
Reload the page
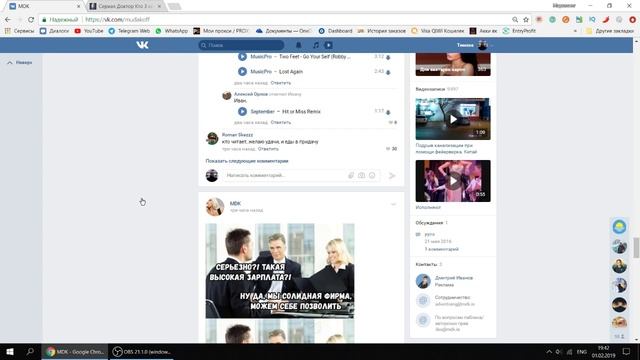pos(31,19)
